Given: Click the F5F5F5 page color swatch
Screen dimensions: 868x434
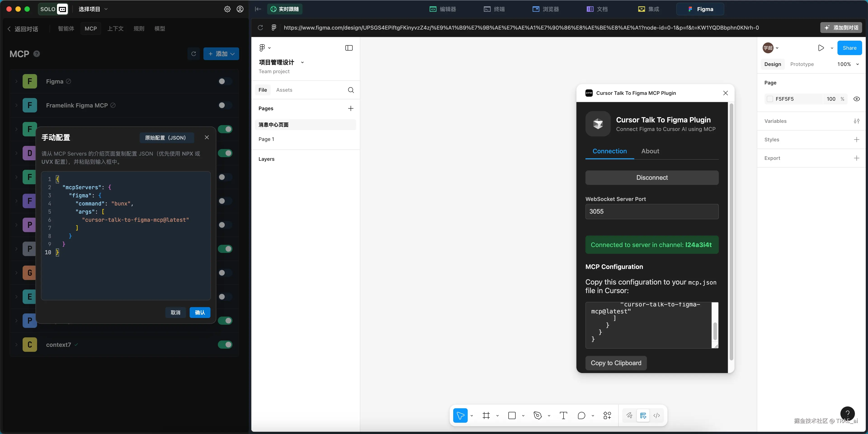Looking at the screenshot, I should tap(770, 99).
